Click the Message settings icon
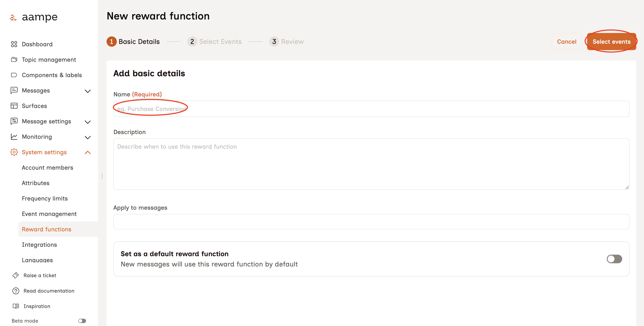 14,121
